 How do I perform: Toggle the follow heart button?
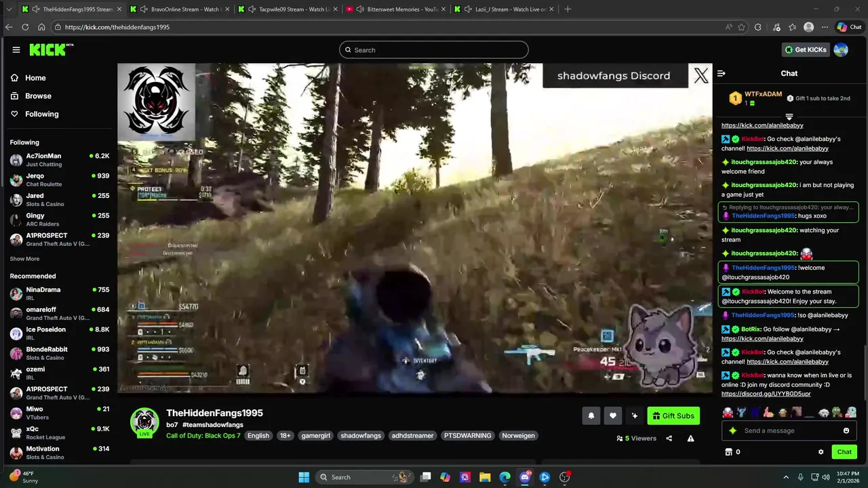(x=613, y=416)
